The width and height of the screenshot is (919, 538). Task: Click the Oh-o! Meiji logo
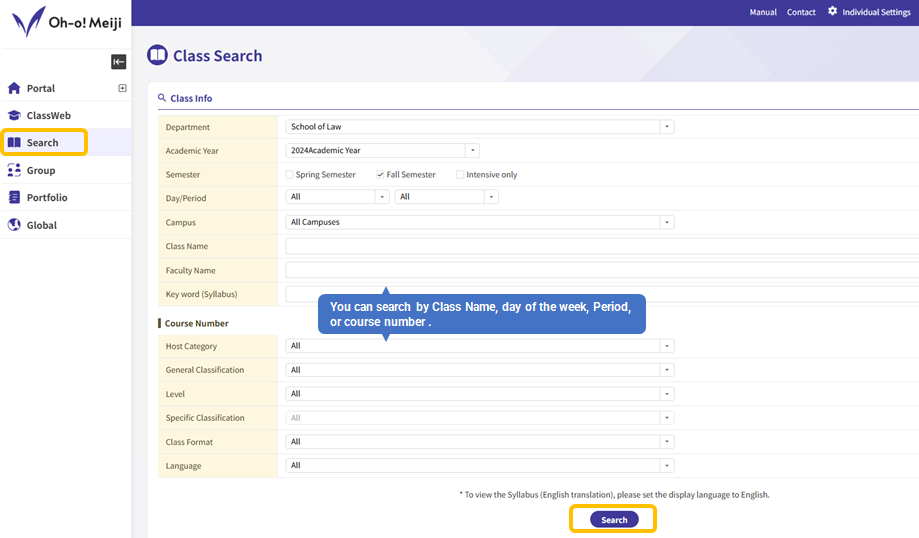pyautogui.click(x=65, y=22)
